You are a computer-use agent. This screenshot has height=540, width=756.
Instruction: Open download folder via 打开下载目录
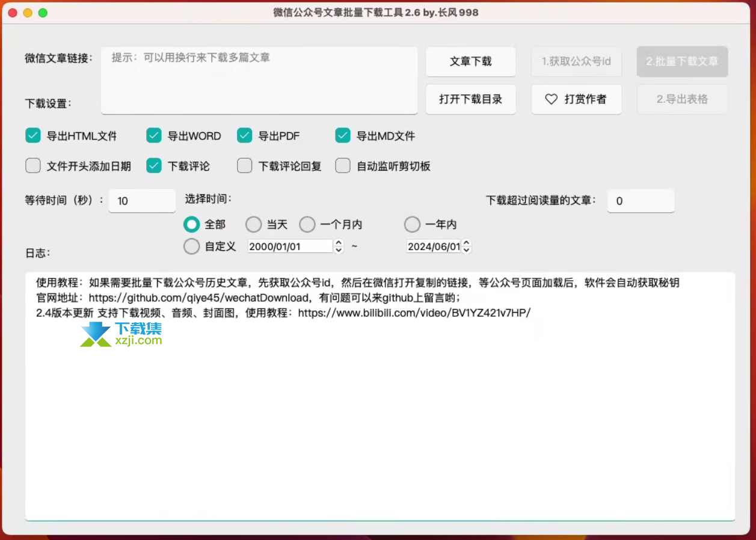click(x=471, y=99)
